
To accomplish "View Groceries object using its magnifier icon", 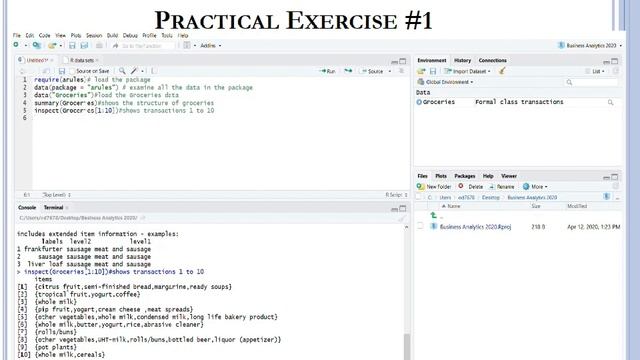I will point(611,102).
